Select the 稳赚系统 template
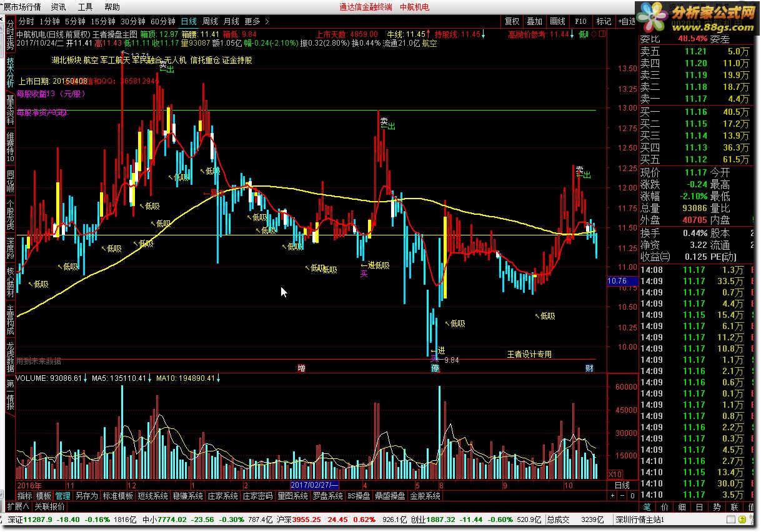Image resolution: width=761 pixels, height=532 pixels. tap(187, 496)
